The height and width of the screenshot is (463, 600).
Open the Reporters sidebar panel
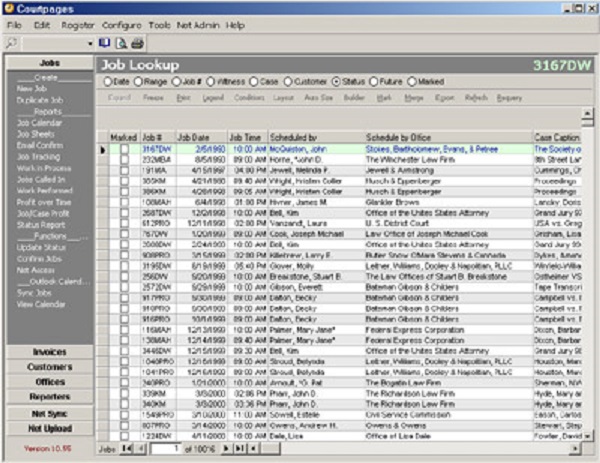point(50,397)
